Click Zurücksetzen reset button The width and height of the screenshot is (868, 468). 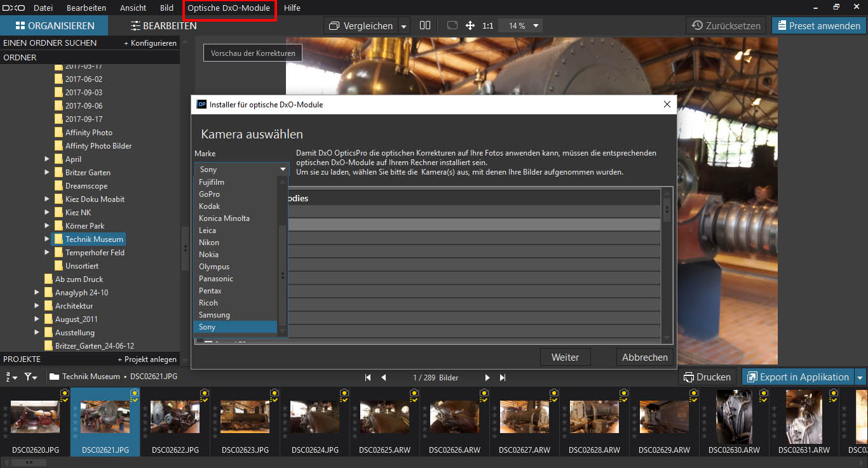[726, 26]
